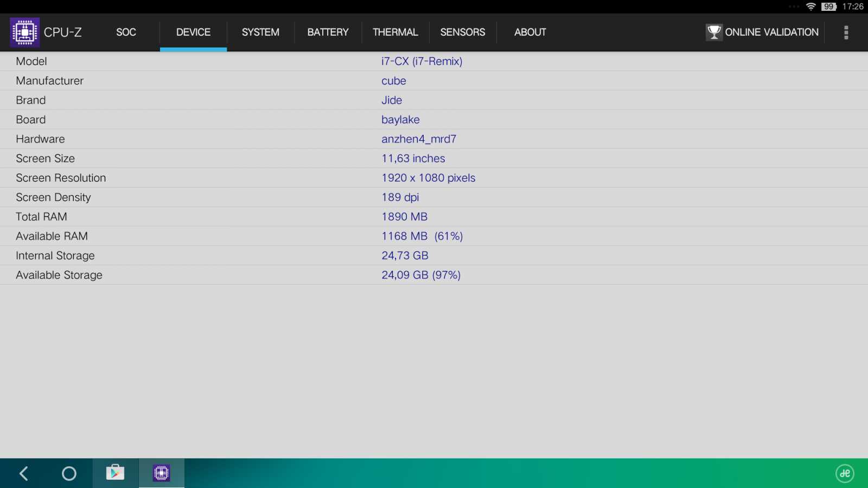The width and height of the screenshot is (868, 488).
Task: Click the value 189 dpi
Action: [x=400, y=197]
